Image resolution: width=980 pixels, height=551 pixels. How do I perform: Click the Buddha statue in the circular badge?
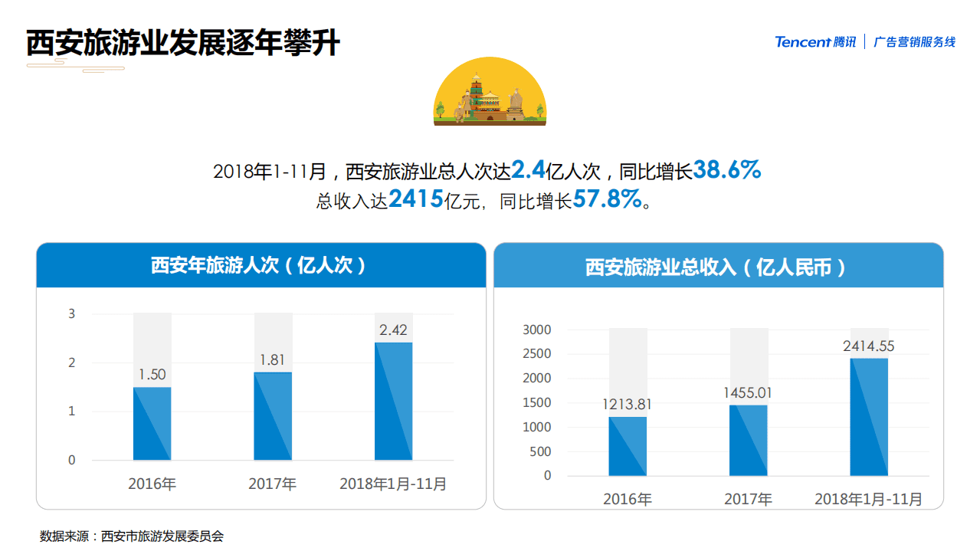(515, 98)
